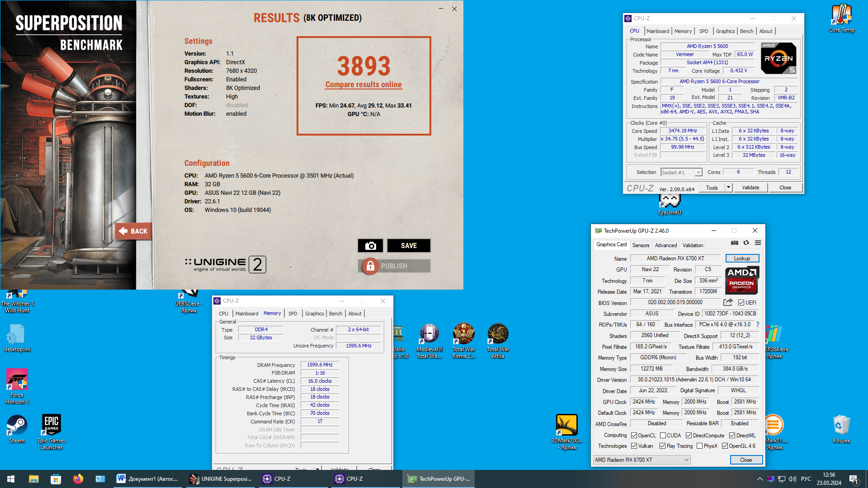
Task: Open SPD tab in Memory CPU-Z window
Action: pos(293,314)
